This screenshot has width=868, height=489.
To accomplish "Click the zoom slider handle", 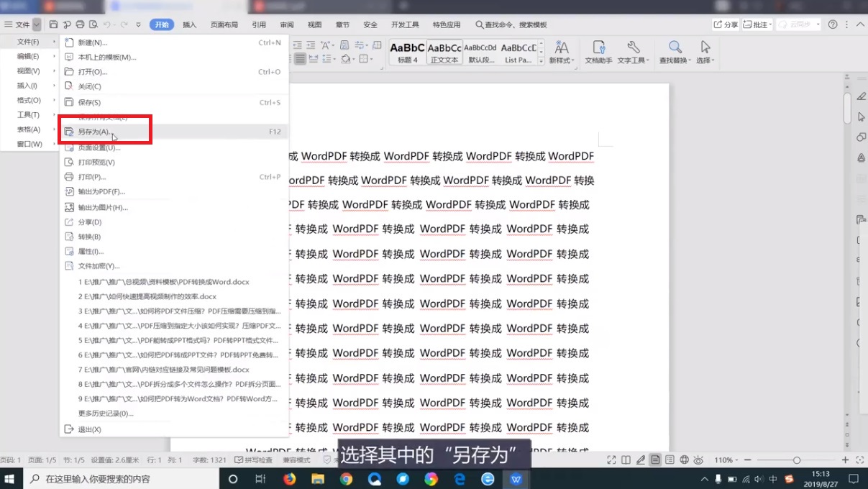I will (x=796, y=460).
